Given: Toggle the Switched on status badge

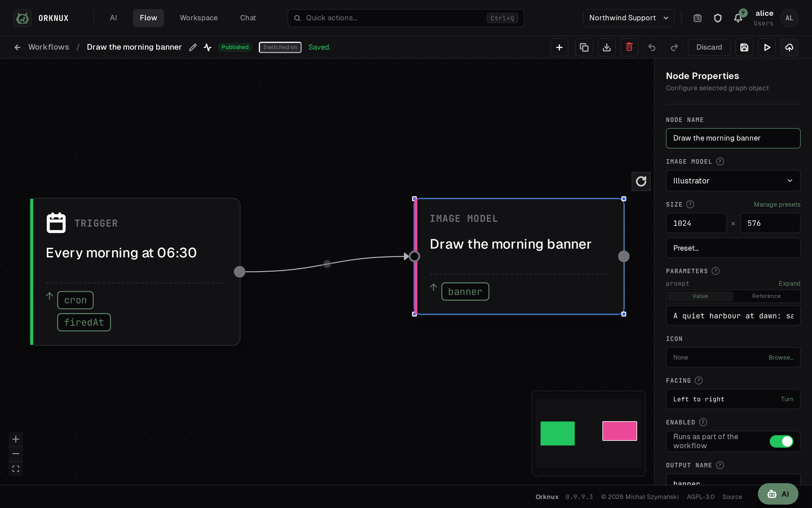Looking at the screenshot, I should click(280, 47).
